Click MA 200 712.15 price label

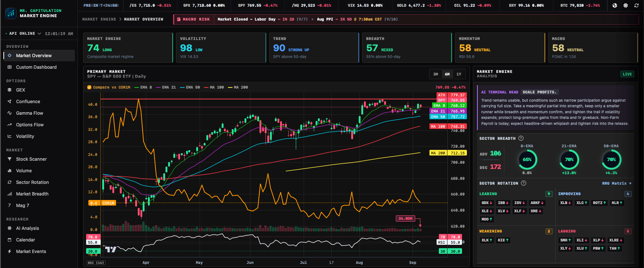coord(448,153)
